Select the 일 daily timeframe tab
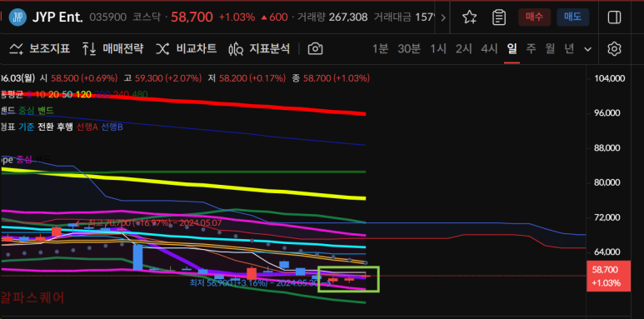This screenshot has width=644, height=319. point(512,49)
